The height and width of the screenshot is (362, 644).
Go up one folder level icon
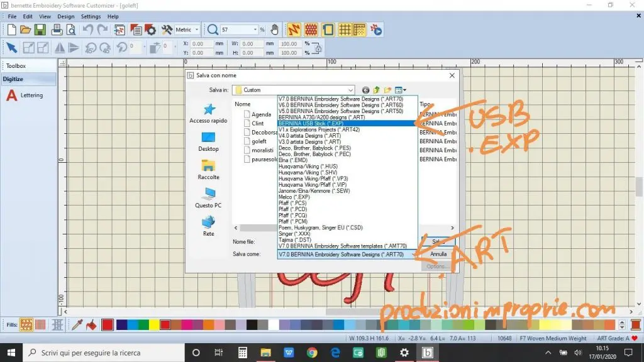[x=376, y=90]
